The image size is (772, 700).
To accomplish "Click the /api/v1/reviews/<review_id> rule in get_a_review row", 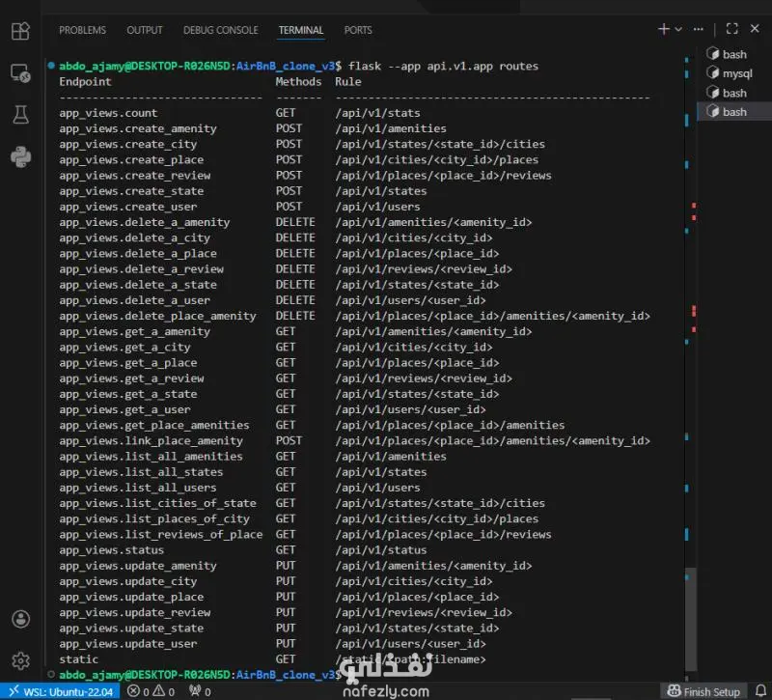I will click(424, 378).
